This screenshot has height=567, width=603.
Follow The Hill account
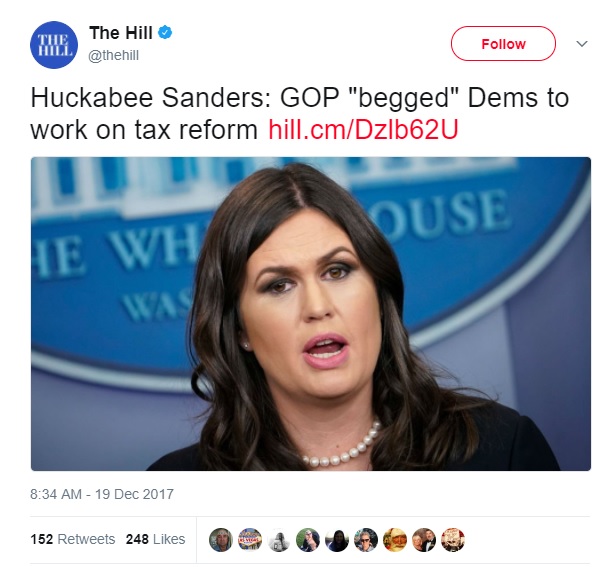click(x=503, y=43)
